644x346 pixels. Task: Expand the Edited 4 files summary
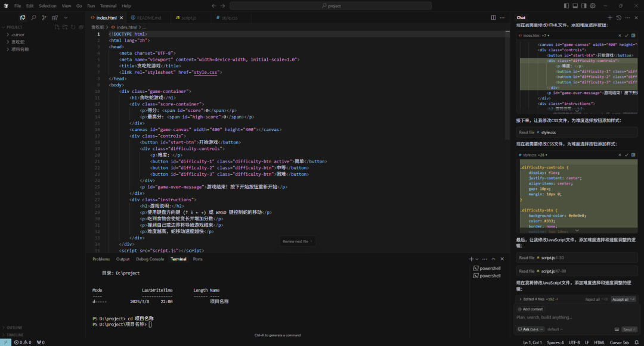coord(538,300)
